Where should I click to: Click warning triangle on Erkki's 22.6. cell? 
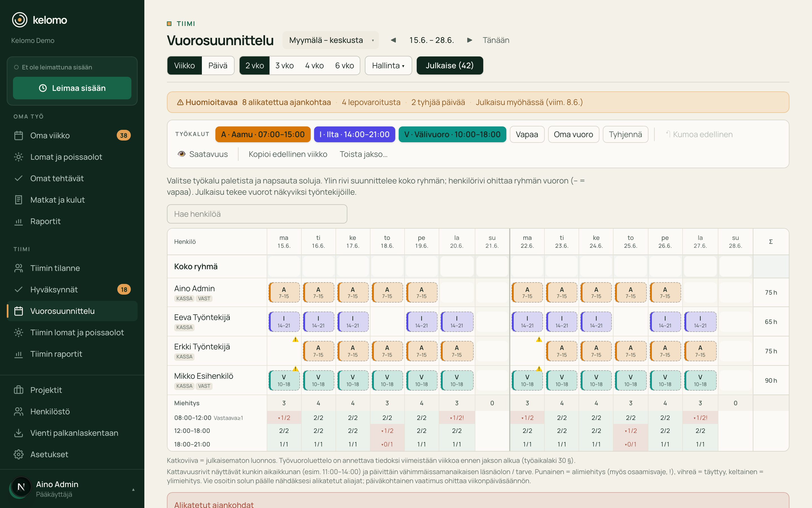[539, 339]
